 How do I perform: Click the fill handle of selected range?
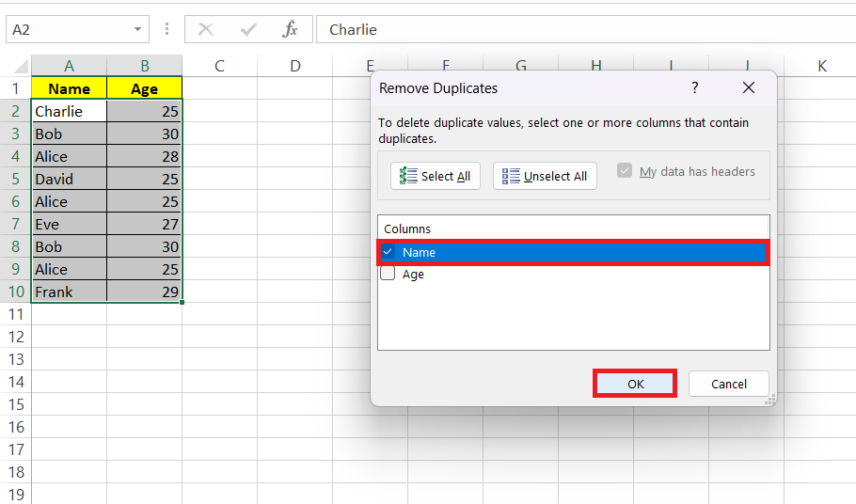[182, 302]
